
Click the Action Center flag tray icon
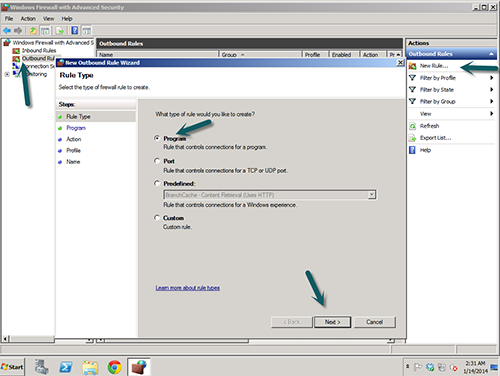[x=417, y=367]
